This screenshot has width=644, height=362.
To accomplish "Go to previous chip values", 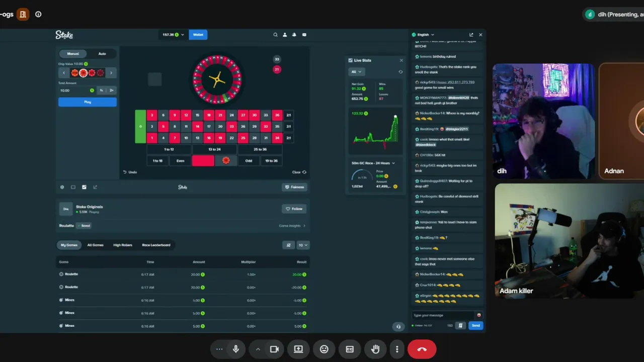I will 63,73.
